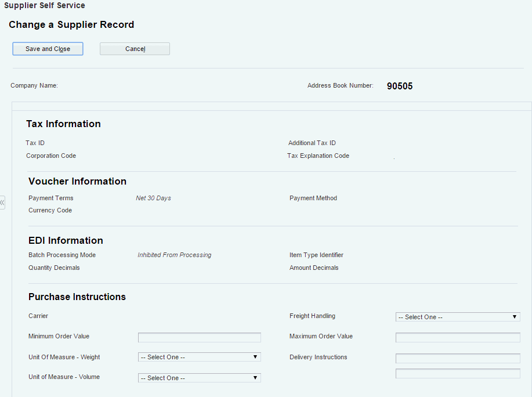
Task: Select the address book number 90505
Action: pos(400,86)
